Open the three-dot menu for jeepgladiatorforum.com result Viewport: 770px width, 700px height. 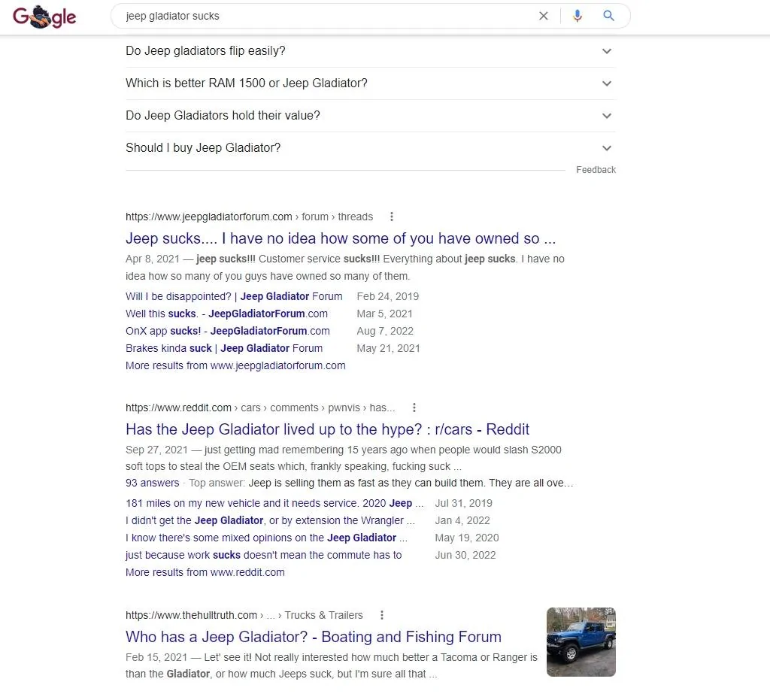coord(391,217)
